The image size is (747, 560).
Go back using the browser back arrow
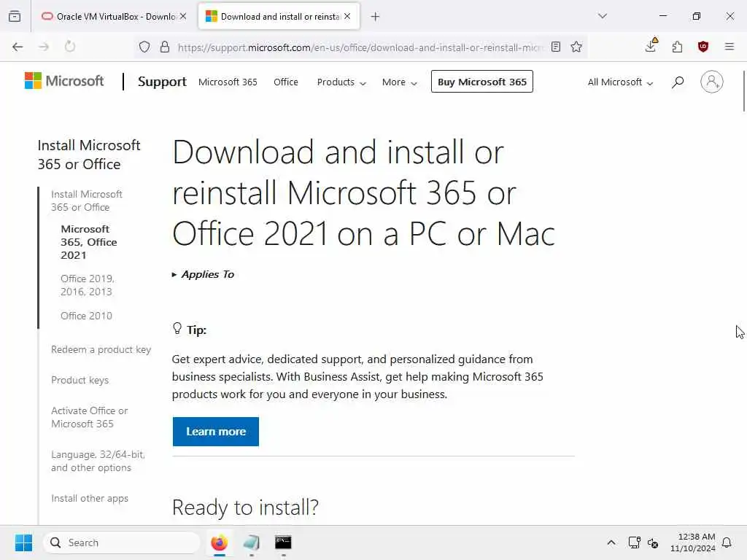click(x=18, y=47)
